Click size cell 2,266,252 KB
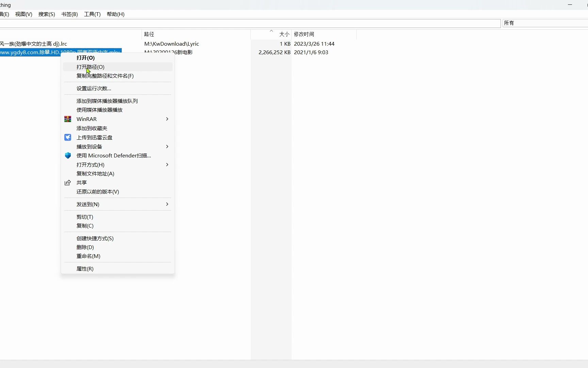 click(274, 52)
